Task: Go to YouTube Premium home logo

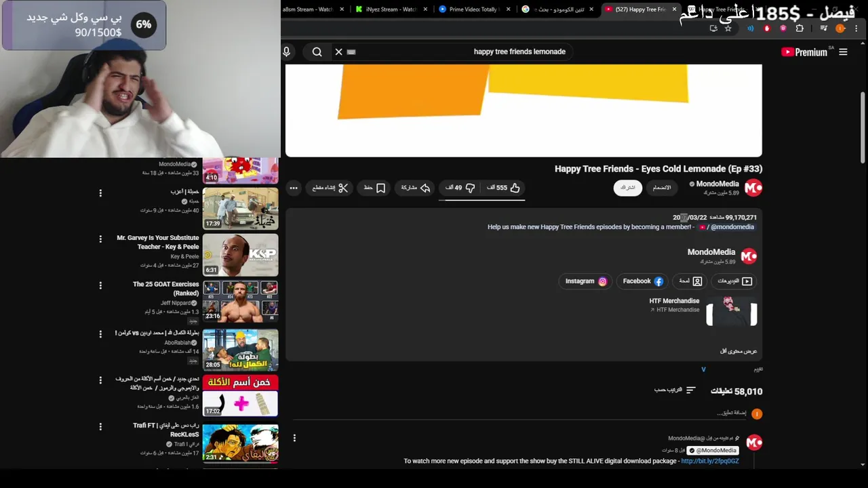Action: 804,52
